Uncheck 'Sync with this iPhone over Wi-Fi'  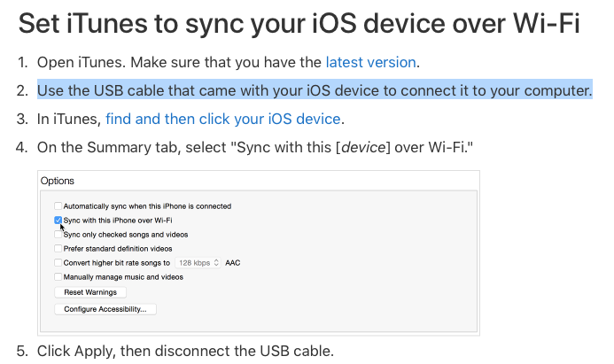[58, 220]
